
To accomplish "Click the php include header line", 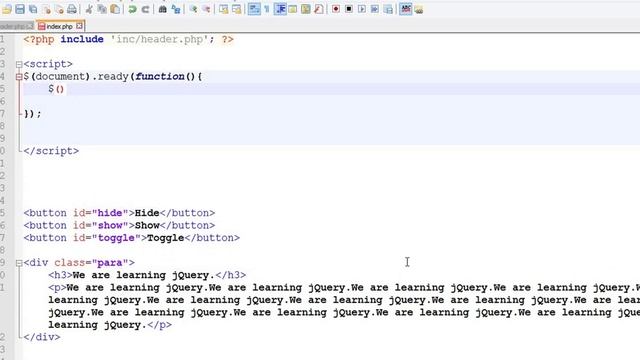I will click(129, 40).
